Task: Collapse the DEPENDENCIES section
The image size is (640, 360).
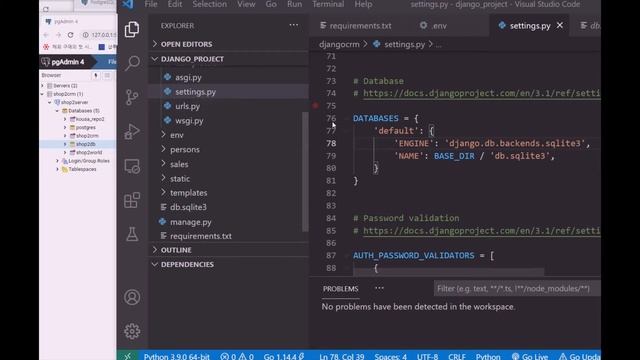Action: [187, 264]
